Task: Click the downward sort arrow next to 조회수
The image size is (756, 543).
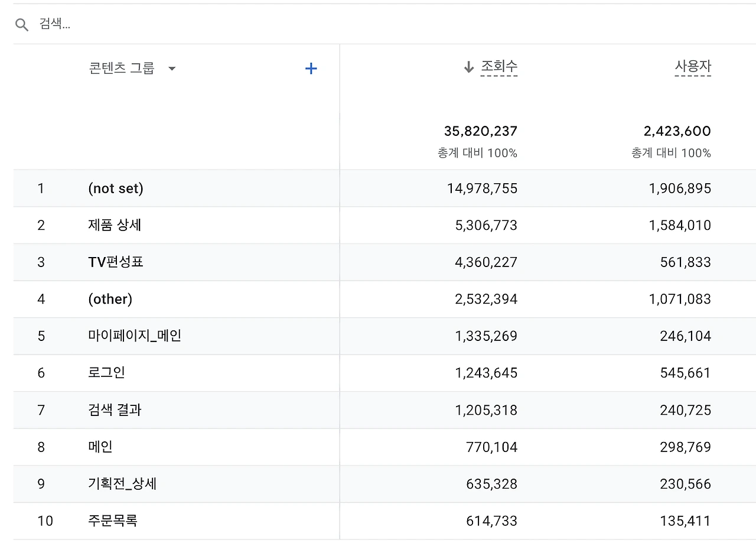Action: click(468, 67)
